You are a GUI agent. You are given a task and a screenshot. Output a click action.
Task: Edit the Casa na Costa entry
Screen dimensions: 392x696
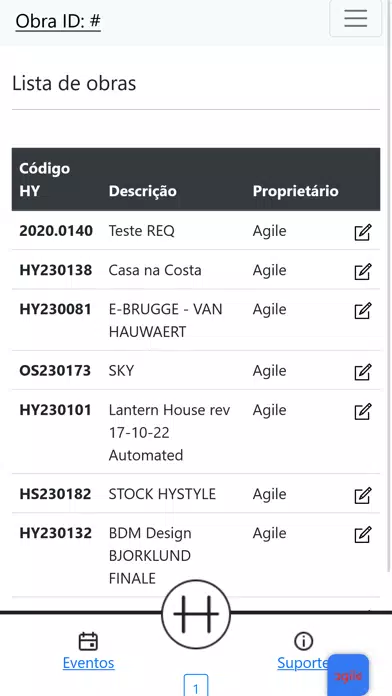point(362,272)
